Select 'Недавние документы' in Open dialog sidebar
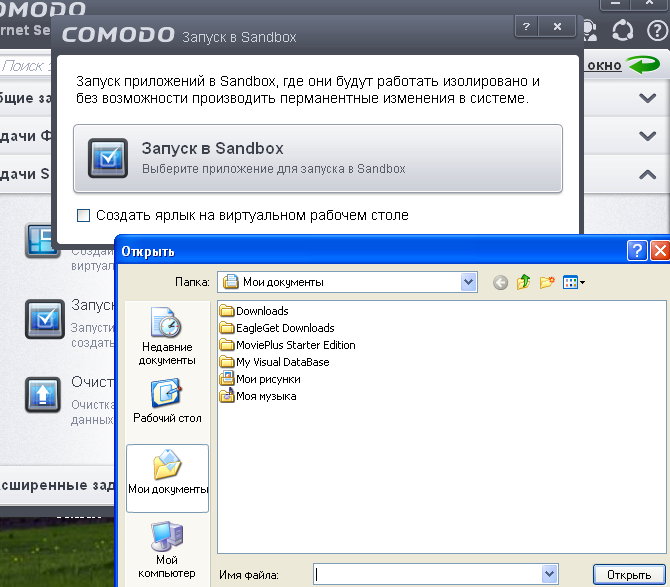This screenshot has width=670, height=587. point(167,336)
